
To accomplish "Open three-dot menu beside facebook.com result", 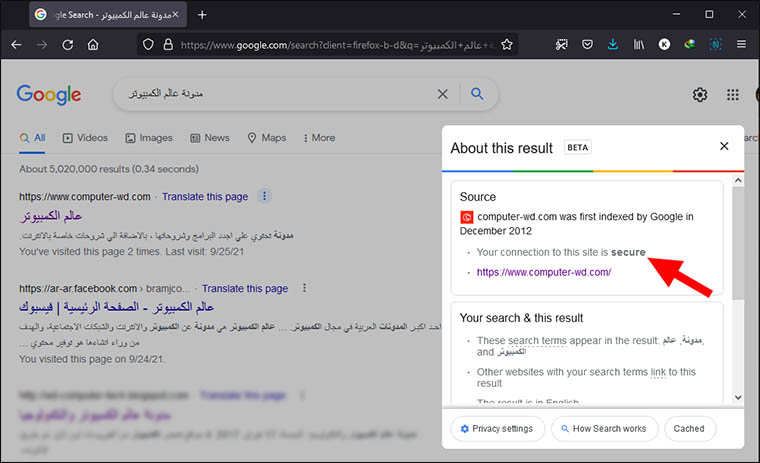I will [304, 288].
